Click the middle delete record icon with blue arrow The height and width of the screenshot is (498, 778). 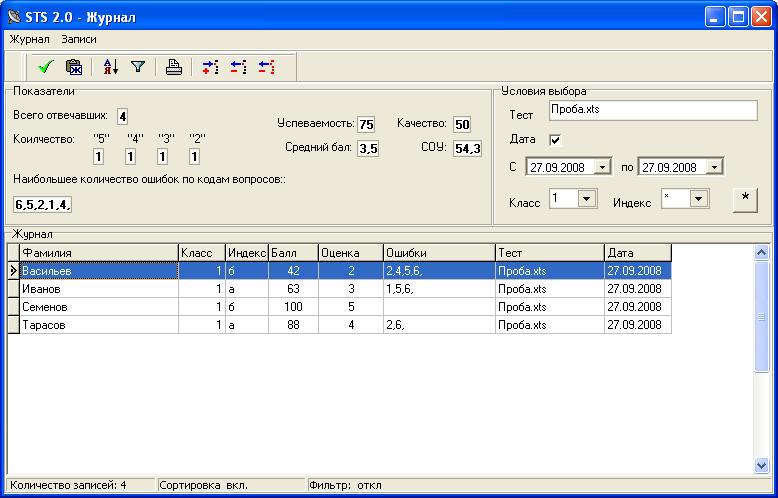click(238, 67)
